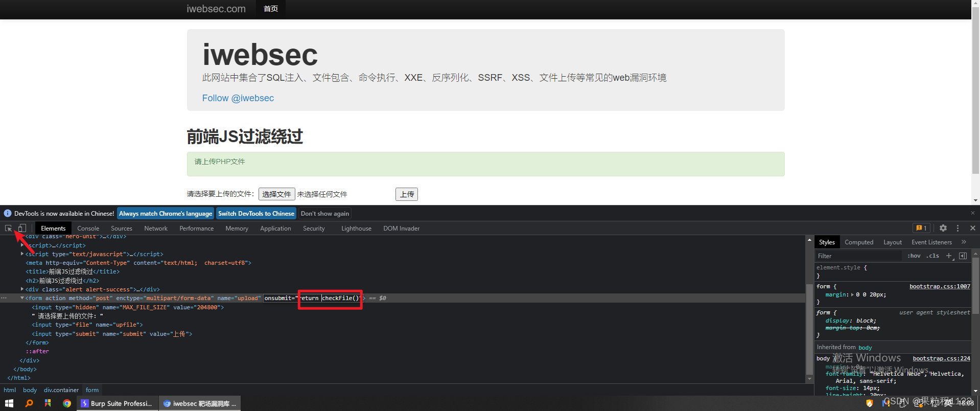Add a new style rule plus icon
The image size is (980, 411).
[x=949, y=256]
